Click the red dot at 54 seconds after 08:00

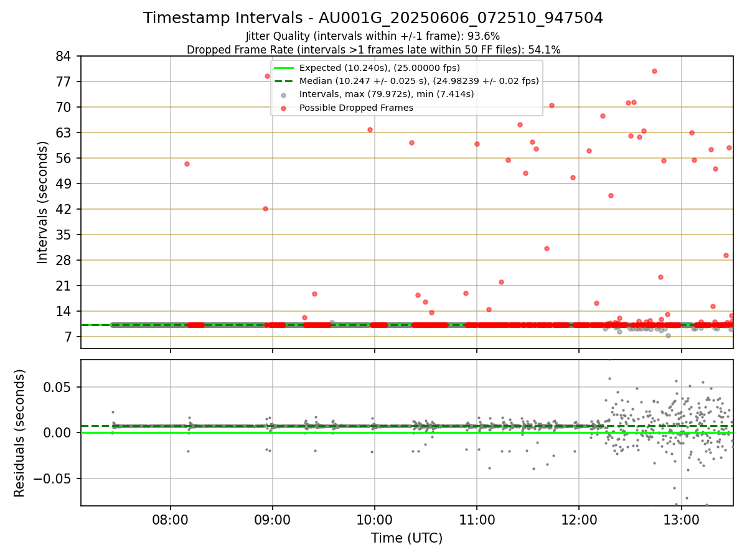(187, 164)
